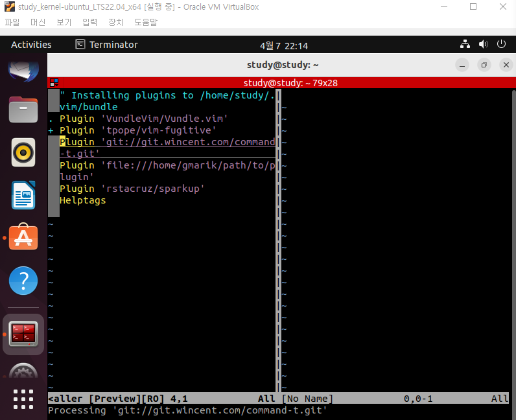This screenshot has height=420, width=516.
Task: Click the '0,0-1' cursor position indicator
Action: (x=418, y=399)
